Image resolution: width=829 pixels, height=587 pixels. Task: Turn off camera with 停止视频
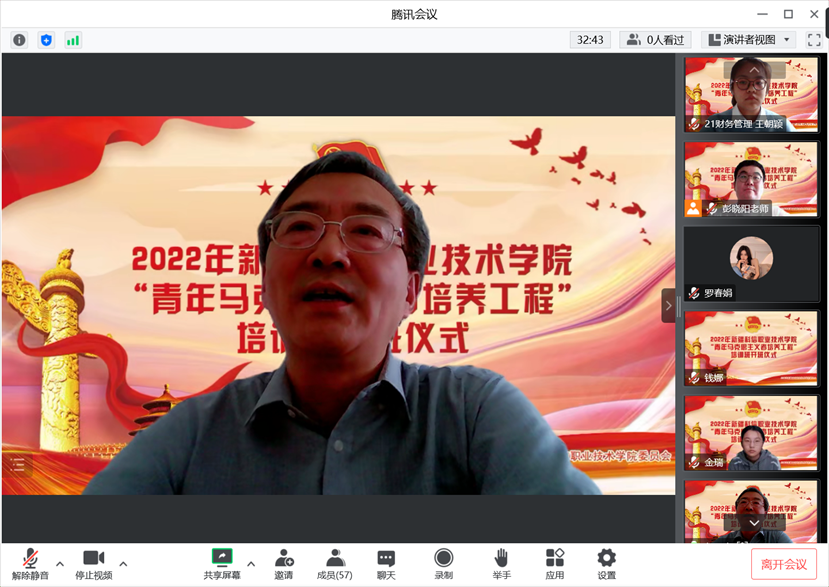tap(94, 564)
